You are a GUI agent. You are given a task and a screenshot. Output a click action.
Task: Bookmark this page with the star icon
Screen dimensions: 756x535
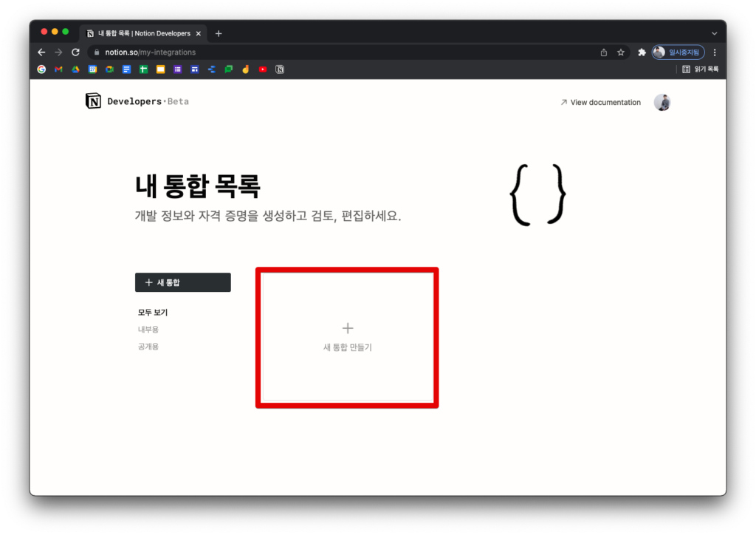[621, 52]
